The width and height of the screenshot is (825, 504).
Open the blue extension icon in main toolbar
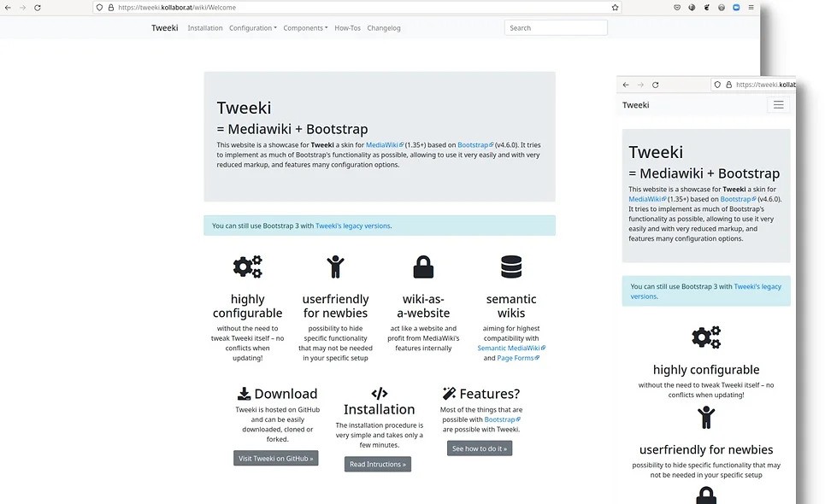pyautogui.click(x=736, y=8)
